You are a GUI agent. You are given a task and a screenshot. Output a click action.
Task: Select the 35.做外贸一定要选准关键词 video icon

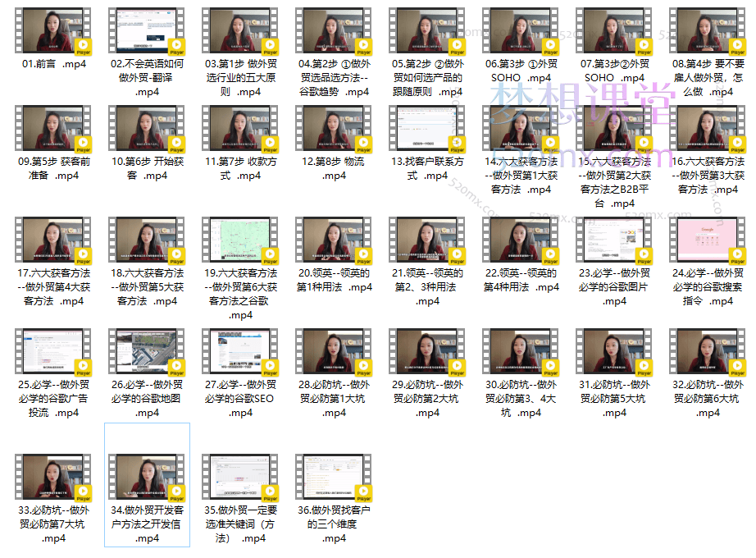point(240,478)
